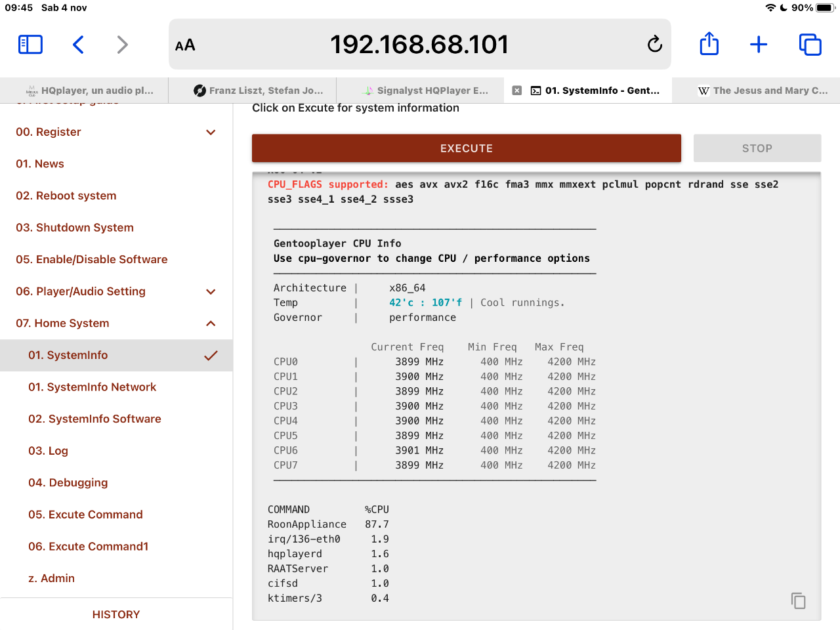Viewport: 840px width, 630px height.
Task: Switch to Signalyst HQPlayer tab
Action: tap(425, 91)
